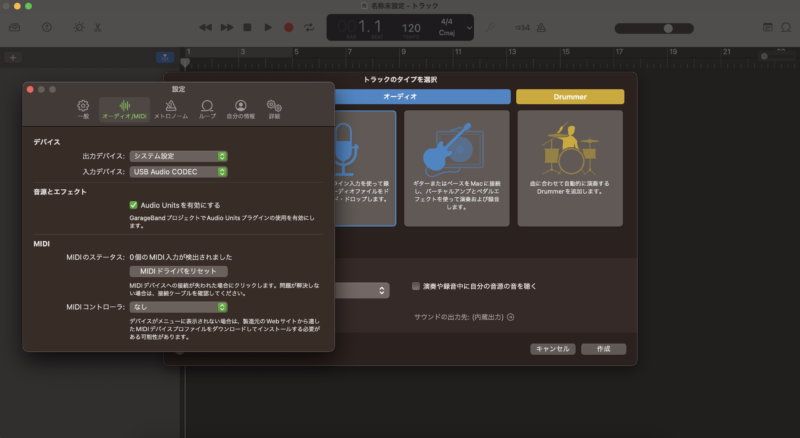
Task: Toggle the cycle loop button
Action: [x=309, y=27]
